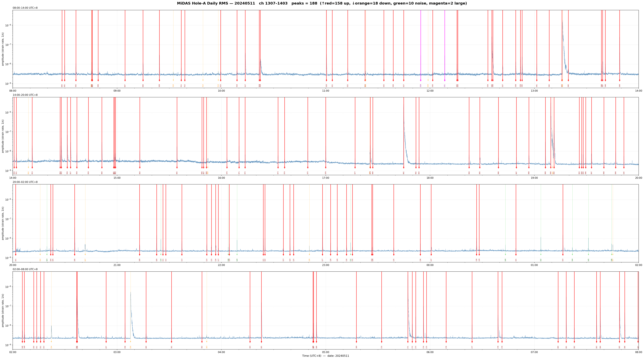Click the y-axis amplitude label of the 08:00–14:00 panel

(3, 49)
